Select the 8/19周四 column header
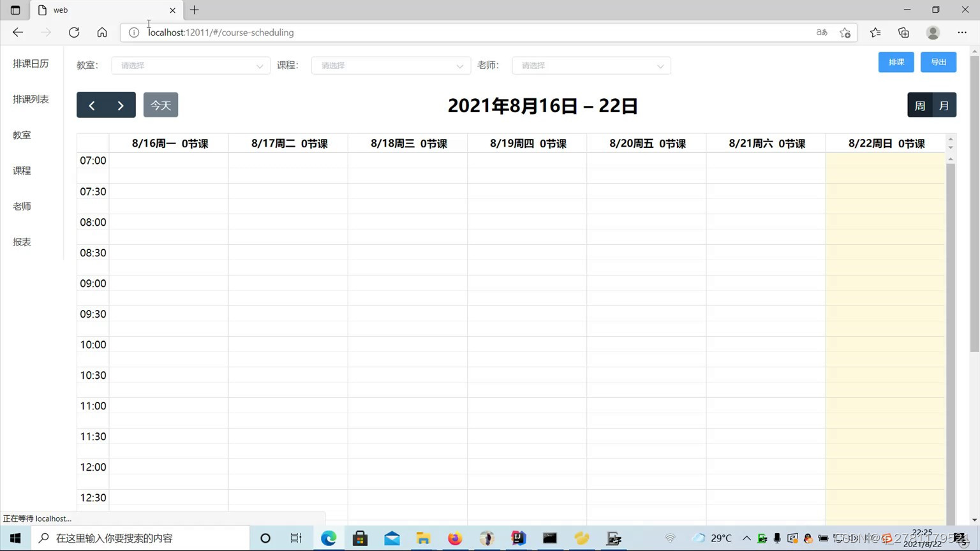This screenshot has width=980, height=551. click(x=528, y=143)
